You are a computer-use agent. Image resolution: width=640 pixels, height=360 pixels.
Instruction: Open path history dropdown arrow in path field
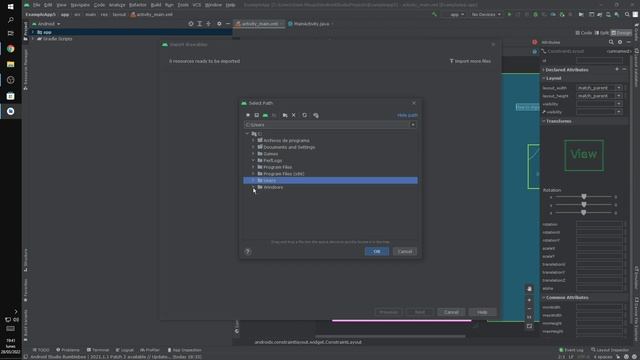(413, 124)
